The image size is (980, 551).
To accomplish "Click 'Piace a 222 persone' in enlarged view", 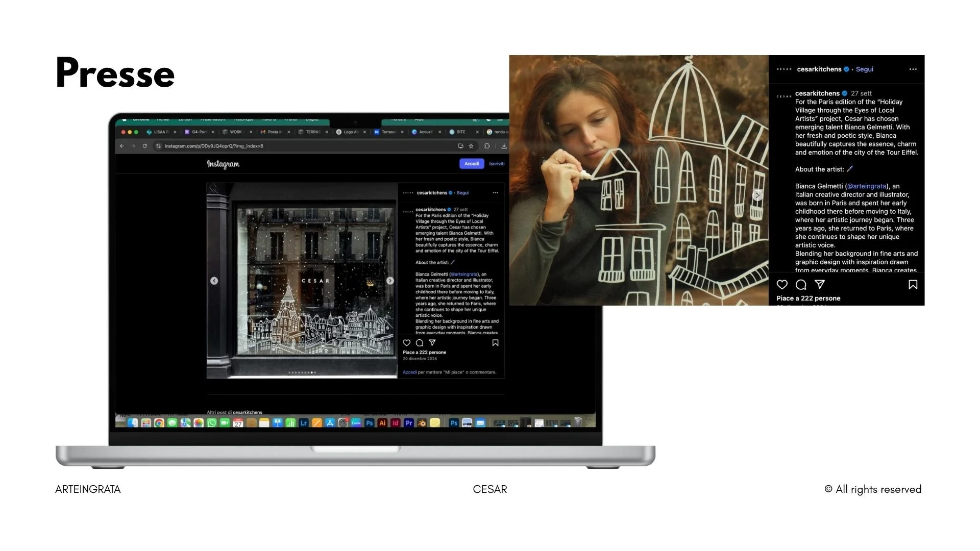I will 808,298.
